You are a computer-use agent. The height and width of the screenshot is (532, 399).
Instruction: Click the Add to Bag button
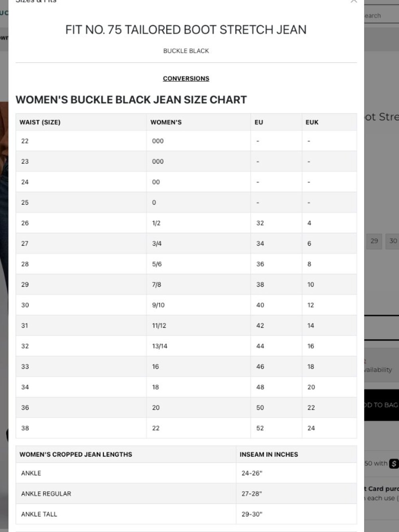point(381,405)
